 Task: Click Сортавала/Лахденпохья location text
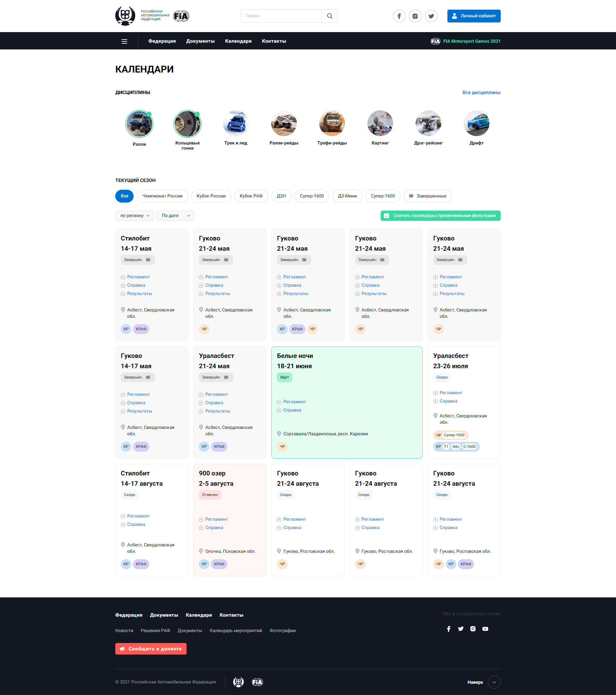326,434
